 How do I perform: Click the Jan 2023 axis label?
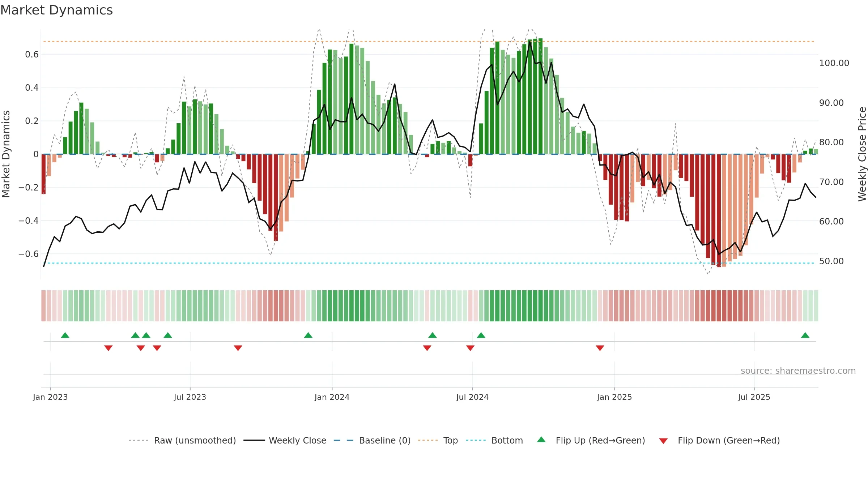click(x=50, y=397)
